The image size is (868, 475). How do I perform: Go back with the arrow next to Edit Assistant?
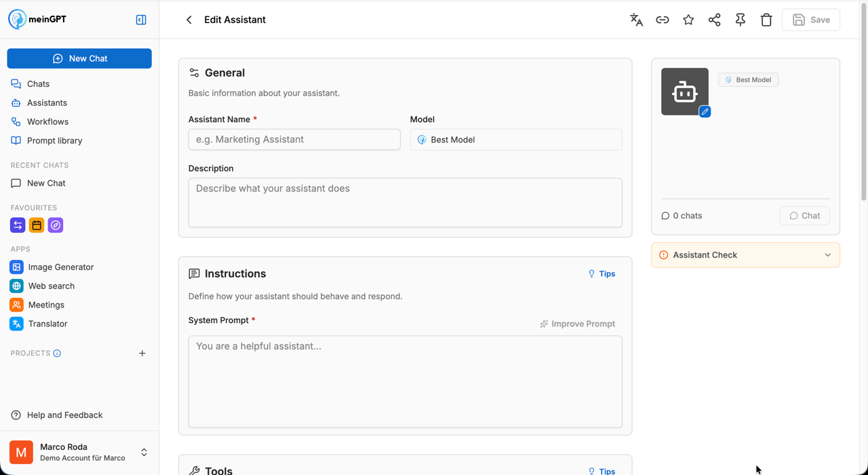[x=189, y=20]
